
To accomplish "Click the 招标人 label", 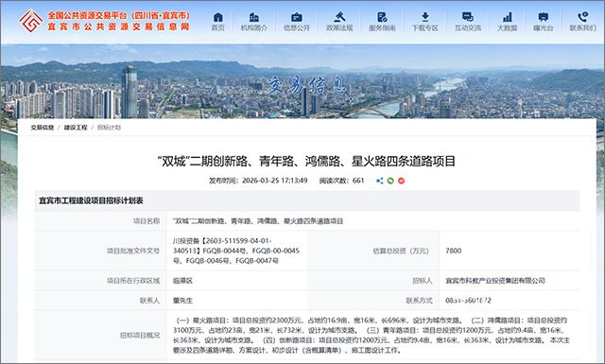I will pyautogui.click(x=423, y=281).
